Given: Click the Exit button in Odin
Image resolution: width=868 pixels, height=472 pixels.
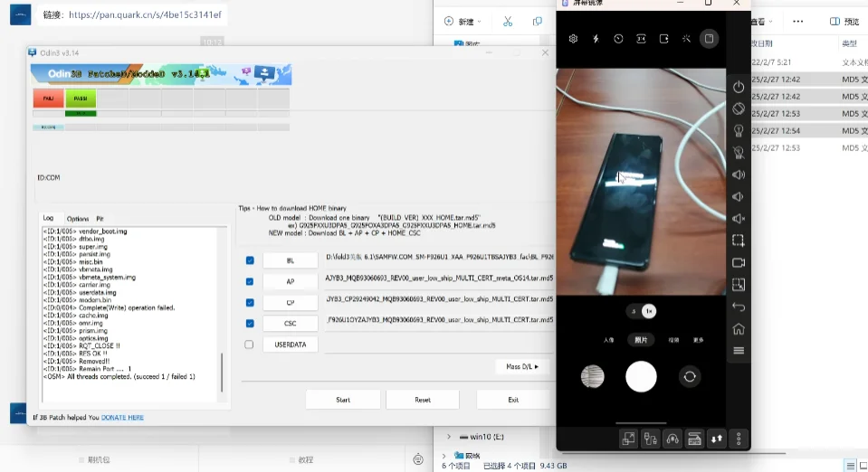Looking at the screenshot, I should point(513,400).
